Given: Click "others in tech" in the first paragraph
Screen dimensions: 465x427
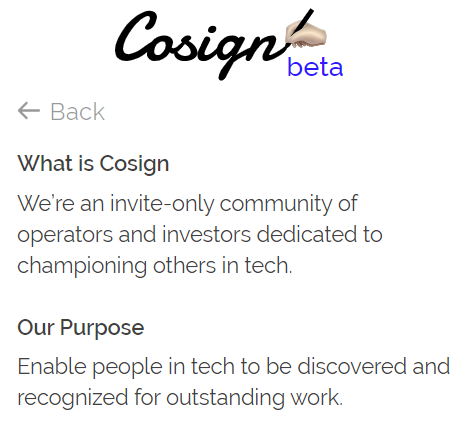Looking at the screenshot, I should pos(222,265).
